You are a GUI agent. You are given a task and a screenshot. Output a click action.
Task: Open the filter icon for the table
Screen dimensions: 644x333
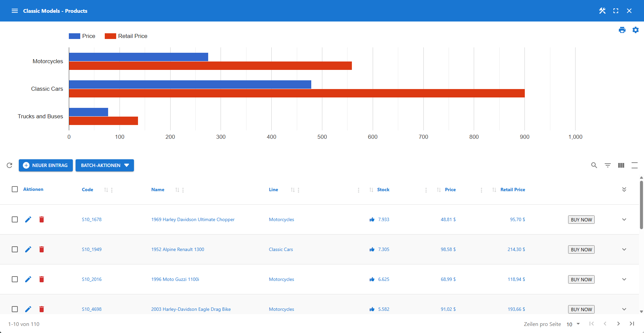point(607,165)
